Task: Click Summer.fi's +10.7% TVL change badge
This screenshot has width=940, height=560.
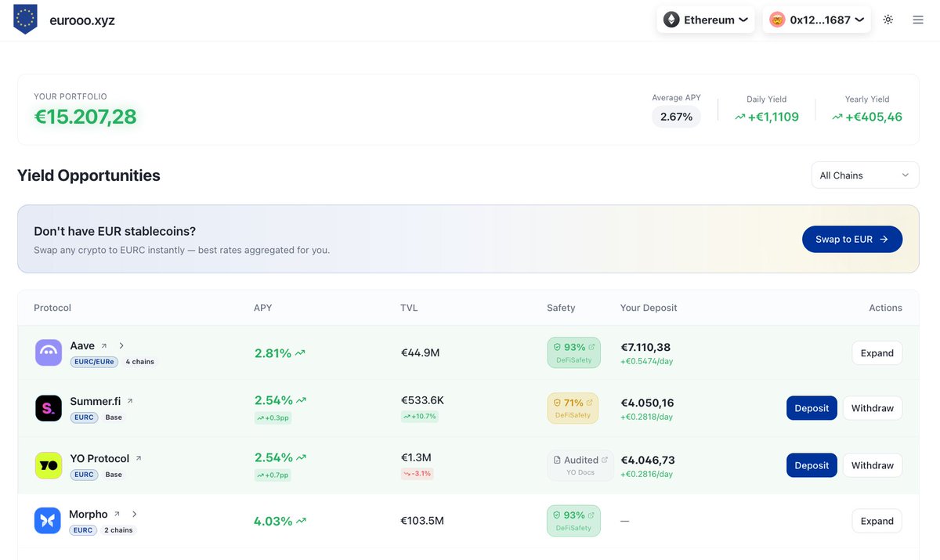Action: coord(419,417)
